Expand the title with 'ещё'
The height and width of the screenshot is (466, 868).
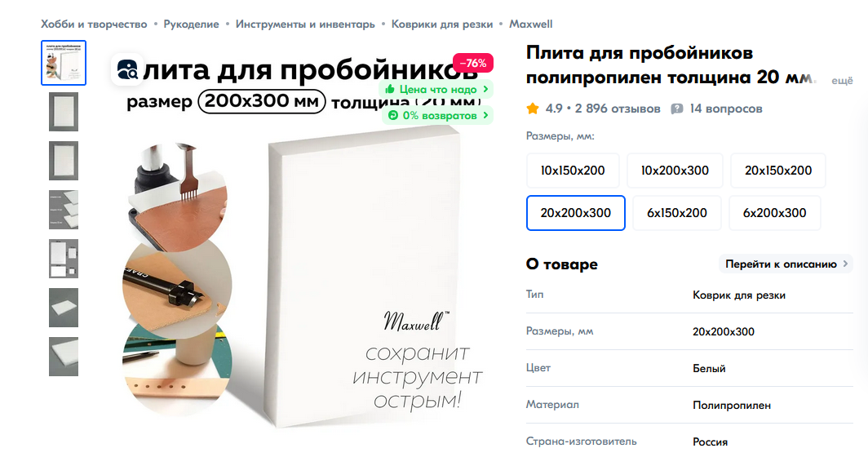coord(842,81)
